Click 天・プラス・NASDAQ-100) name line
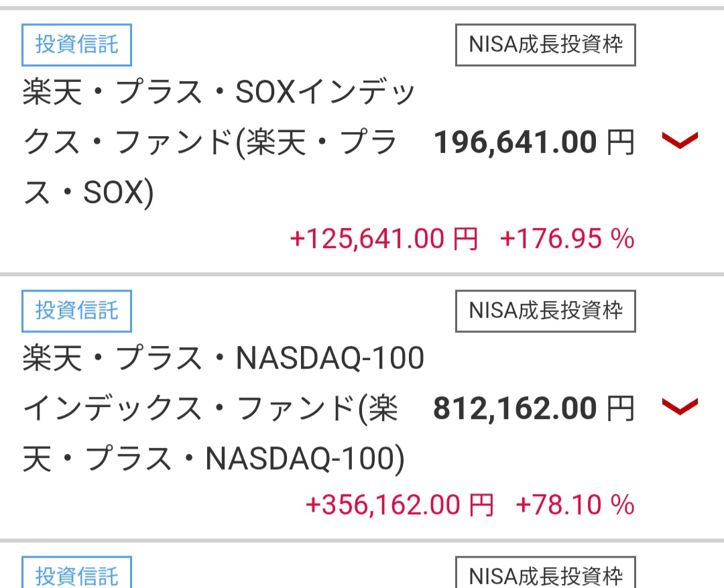 click(x=213, y=459)
